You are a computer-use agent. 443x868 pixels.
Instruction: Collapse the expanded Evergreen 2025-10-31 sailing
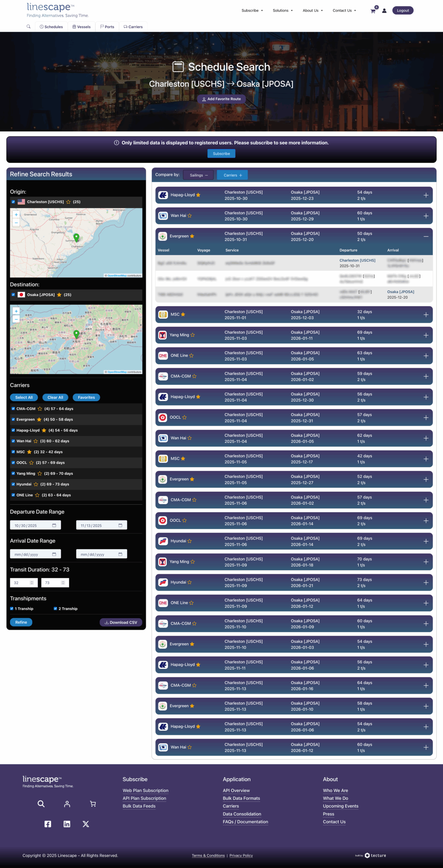coord(426,236)
